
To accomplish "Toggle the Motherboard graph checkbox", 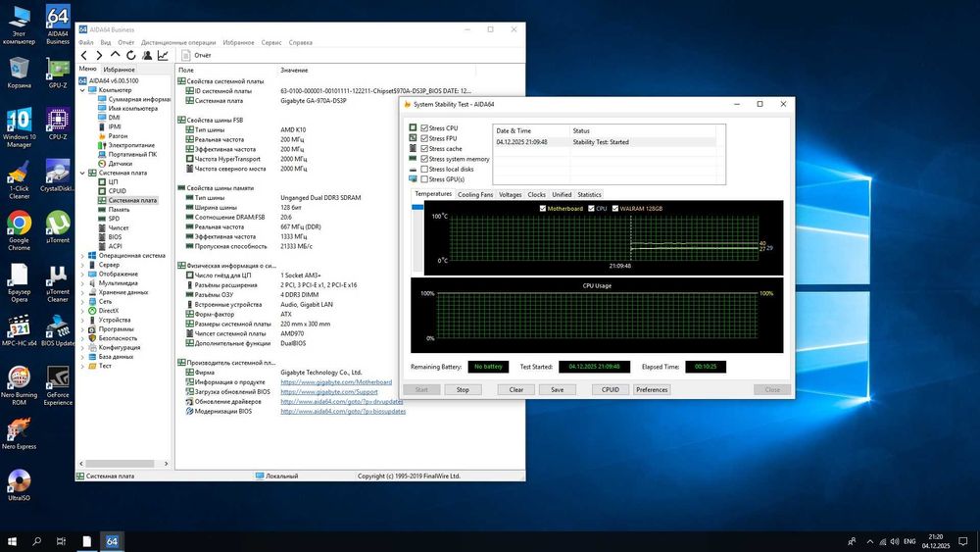I will coord(543,208).
